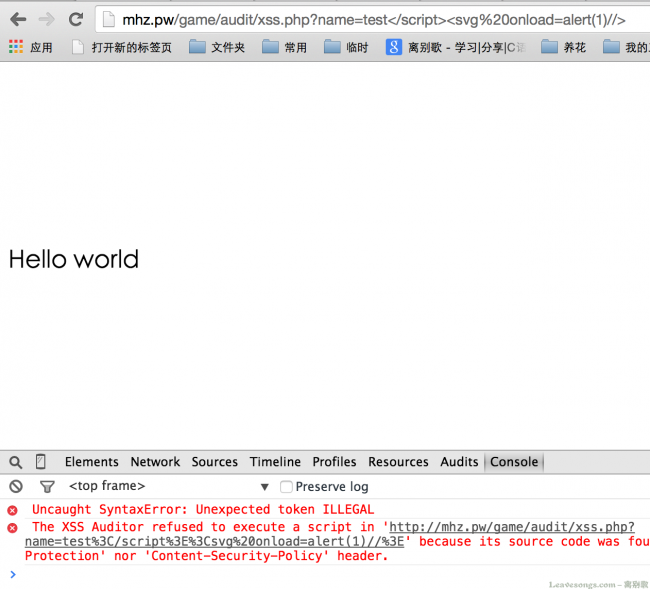Toggle device mode phone icon
This screenshot has height=589, width=650.
[41, 462]
